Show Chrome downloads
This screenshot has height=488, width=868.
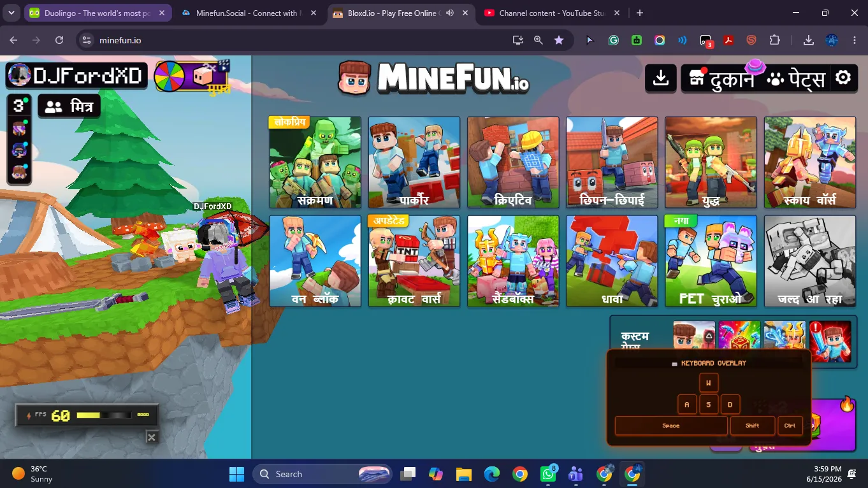(x=809, y=40)
